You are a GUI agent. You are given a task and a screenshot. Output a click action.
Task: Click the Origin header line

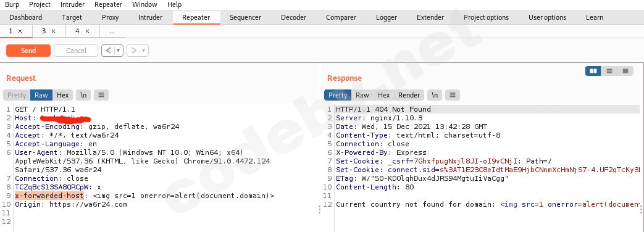click(71, 204)
